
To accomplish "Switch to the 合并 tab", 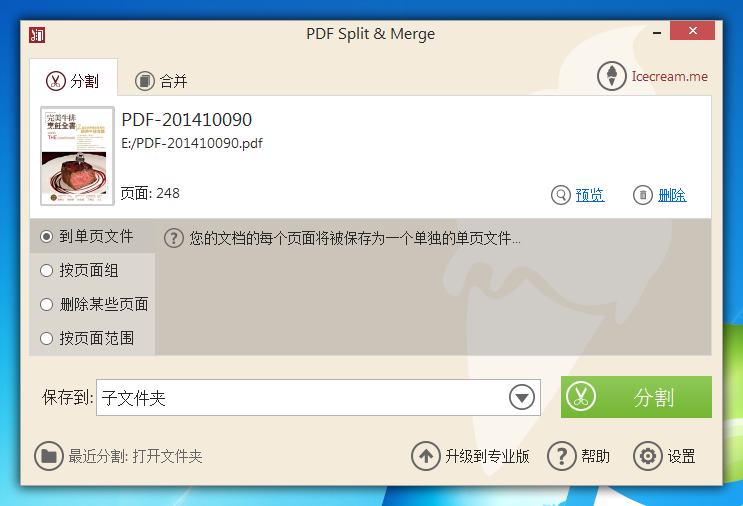I will click(162, 80).
